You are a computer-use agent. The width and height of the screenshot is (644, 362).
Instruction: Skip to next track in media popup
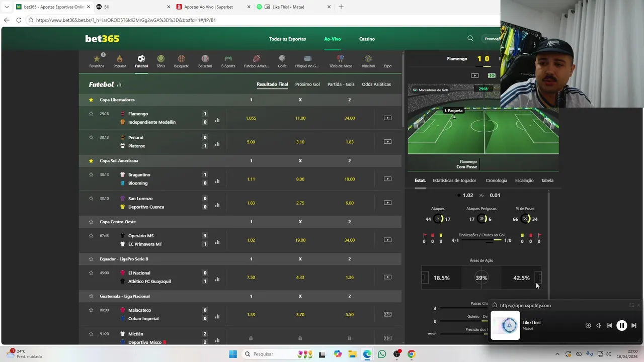click(634, 325)
